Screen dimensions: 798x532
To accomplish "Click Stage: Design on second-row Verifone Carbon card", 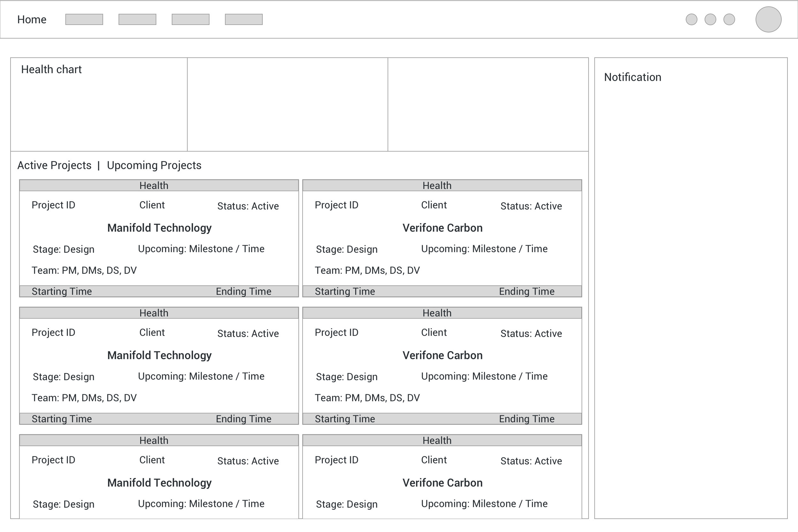I will (347, 377).
